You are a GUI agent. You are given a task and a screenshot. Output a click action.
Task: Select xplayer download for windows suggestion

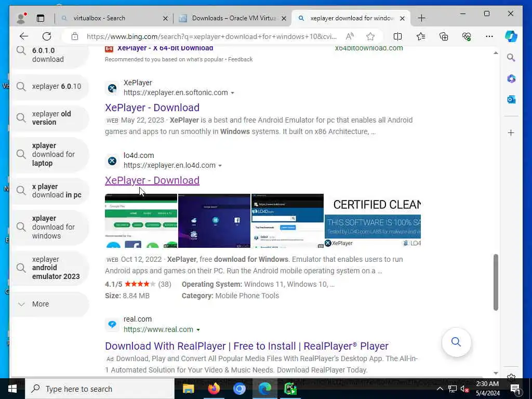[x=50, y=228]
